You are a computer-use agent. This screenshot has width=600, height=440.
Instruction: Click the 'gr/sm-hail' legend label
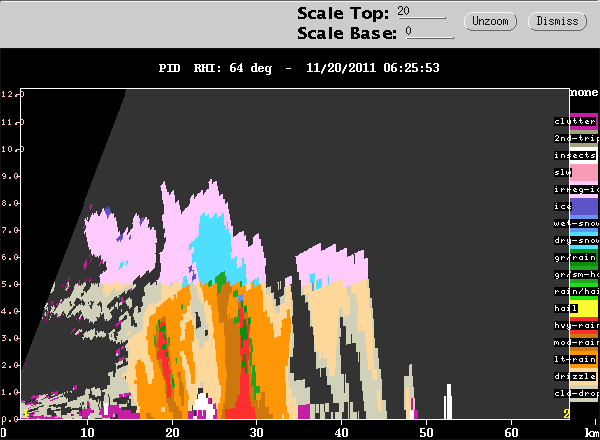coord(576,274)
